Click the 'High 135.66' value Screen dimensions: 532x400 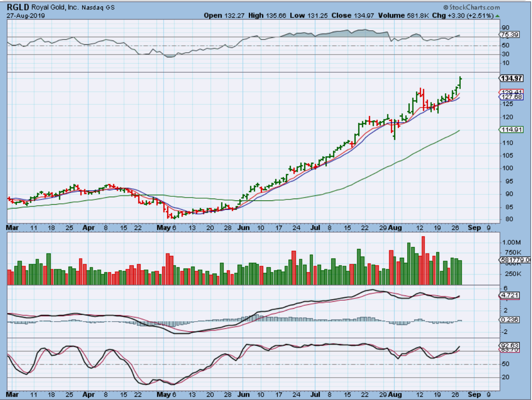click(x=267, y=16)
